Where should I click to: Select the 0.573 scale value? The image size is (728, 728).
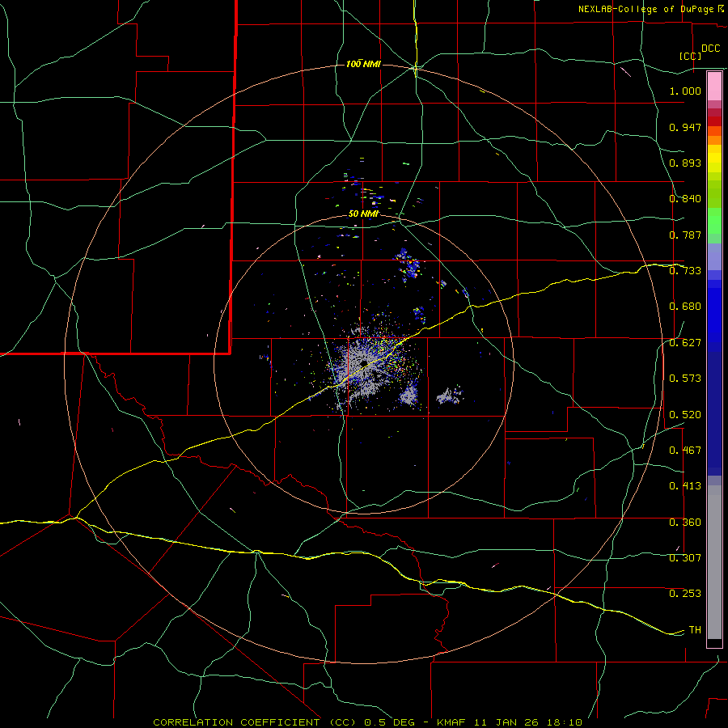click(685, 379)
